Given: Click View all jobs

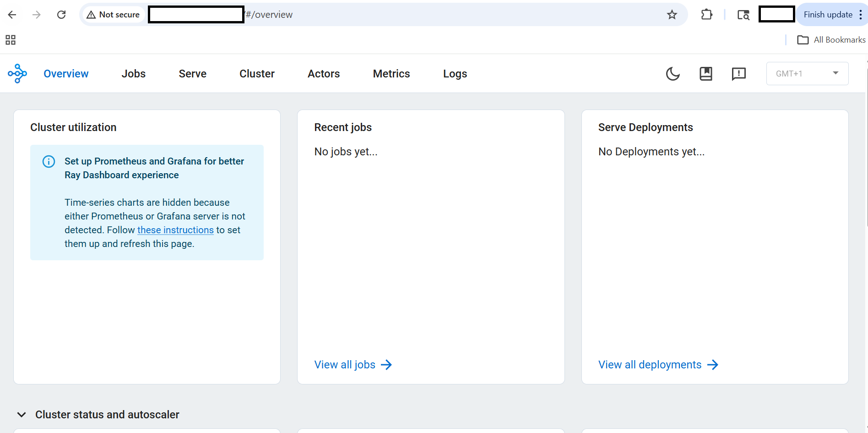Looking at the screenshot, I should [x=344, y=364].
